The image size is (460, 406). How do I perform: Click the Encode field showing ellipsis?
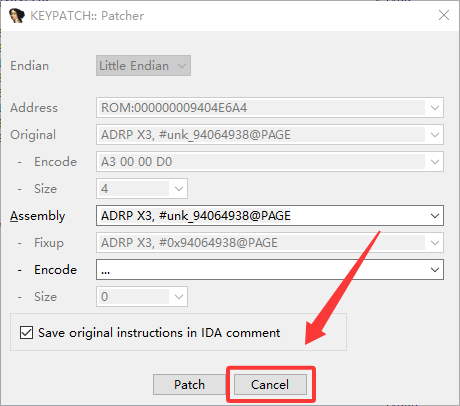point(262,270)
